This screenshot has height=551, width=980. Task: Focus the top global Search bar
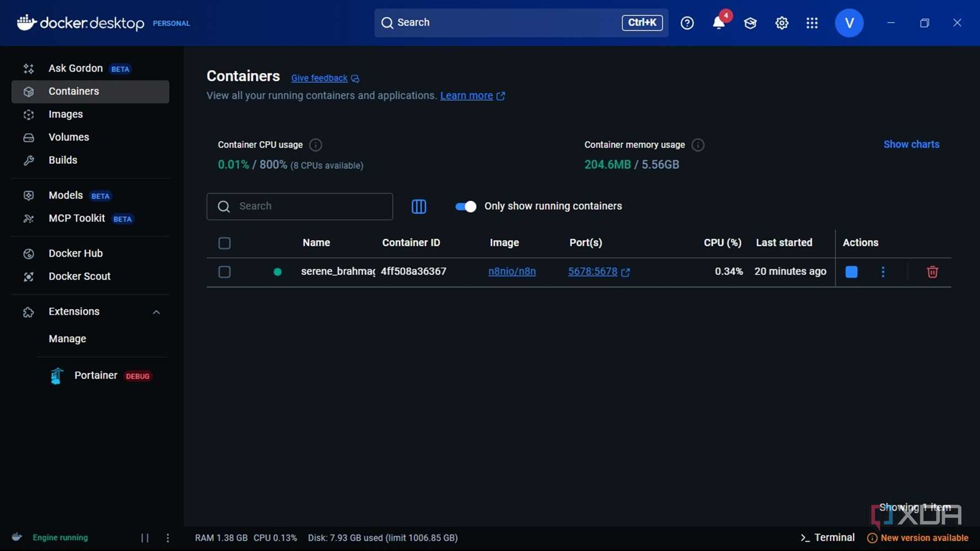click(521, 23)
